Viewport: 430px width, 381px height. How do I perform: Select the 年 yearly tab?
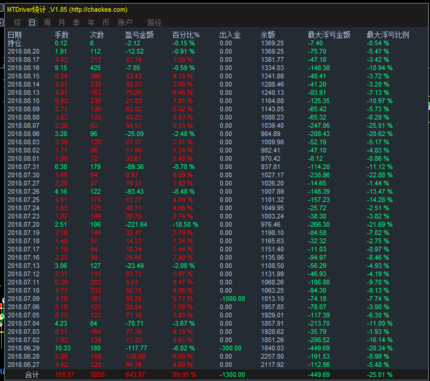[x=91, y=22]
